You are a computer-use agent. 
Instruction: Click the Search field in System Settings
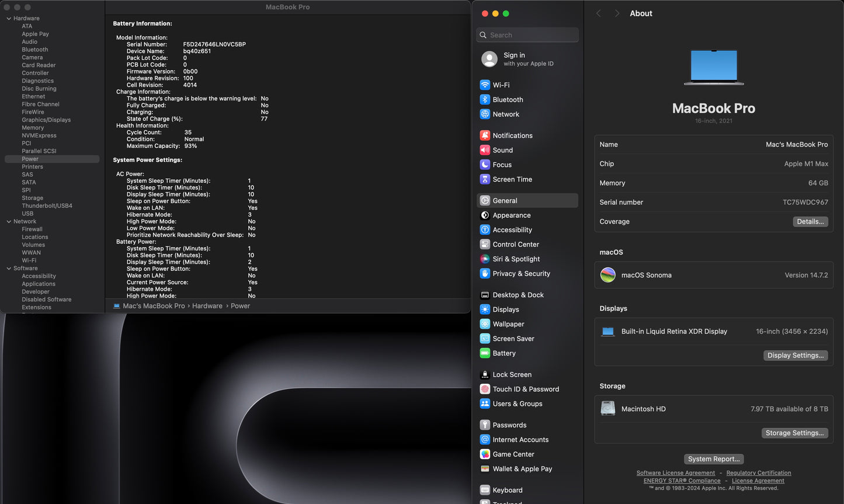(x=527, y=35)
